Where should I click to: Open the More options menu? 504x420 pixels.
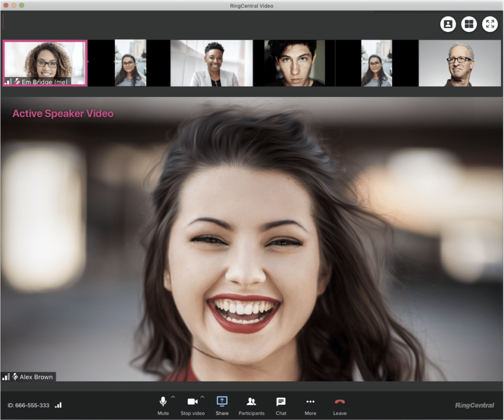310,402
